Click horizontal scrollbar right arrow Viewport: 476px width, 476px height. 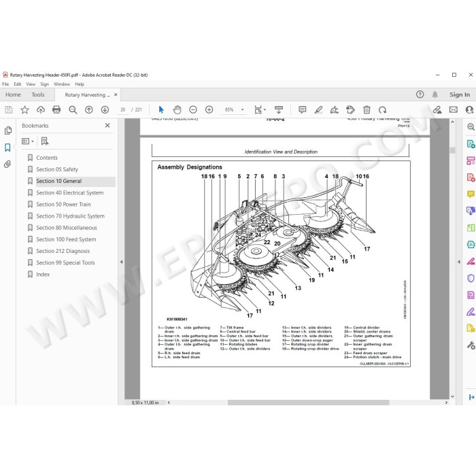coord(446,403)
